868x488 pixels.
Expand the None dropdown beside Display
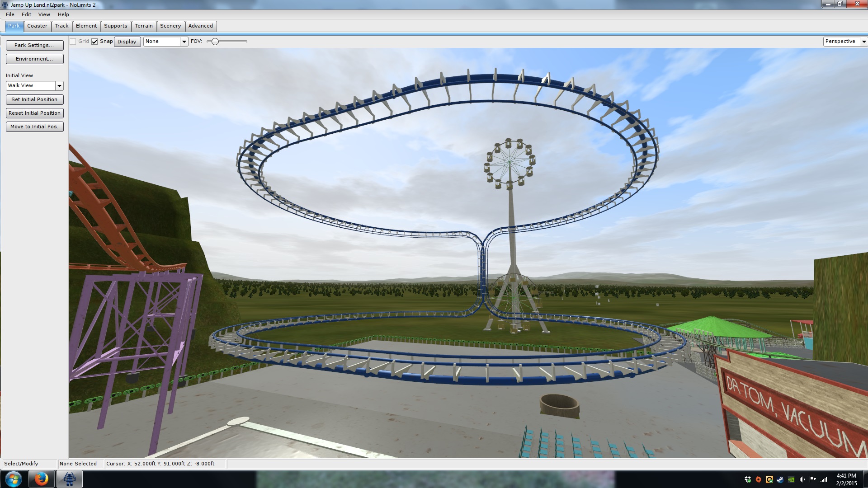[184, 42]
